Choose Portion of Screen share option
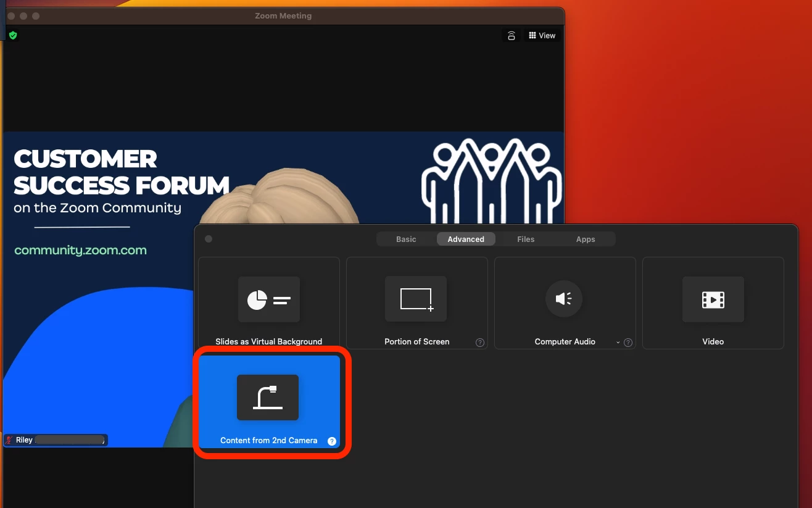 [x=417, y=303]
